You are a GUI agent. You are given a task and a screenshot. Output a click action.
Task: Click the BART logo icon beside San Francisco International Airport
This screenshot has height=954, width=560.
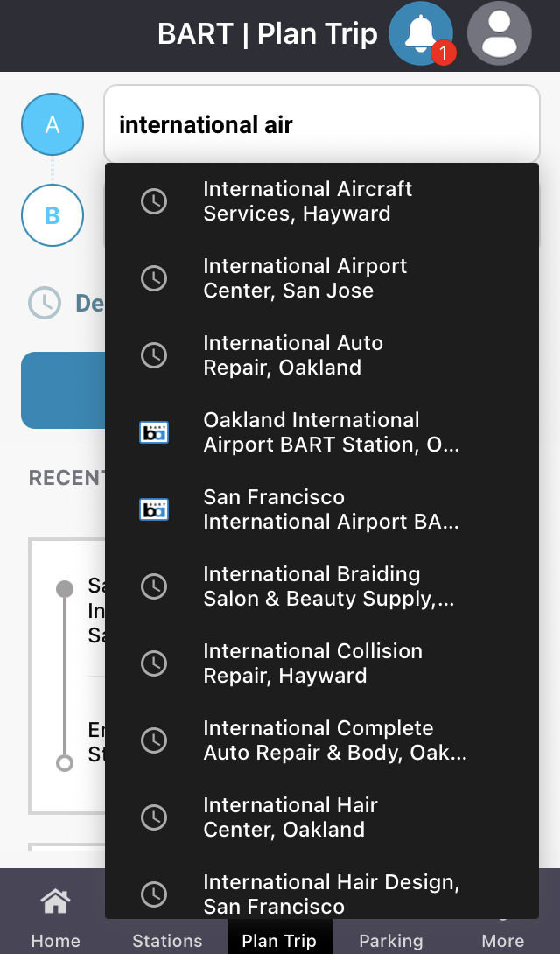pos(154,509)
